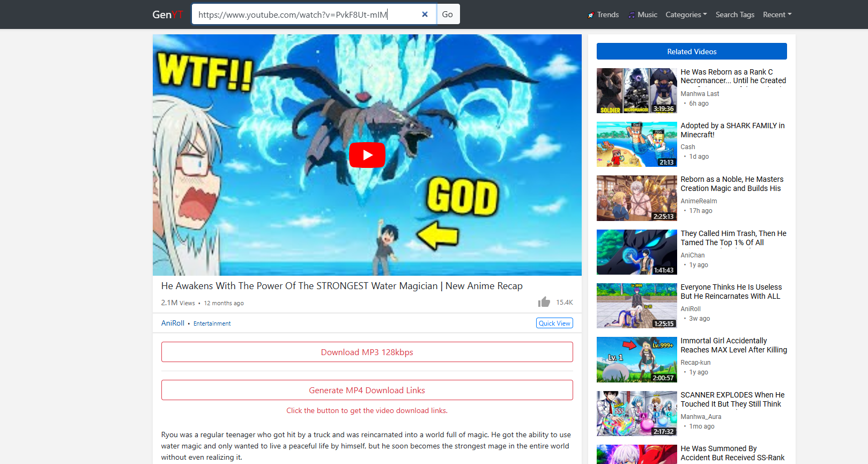Viewport: 868px width, 464px height.
Task: Play the video with the red play button
Action: [367, 155]
